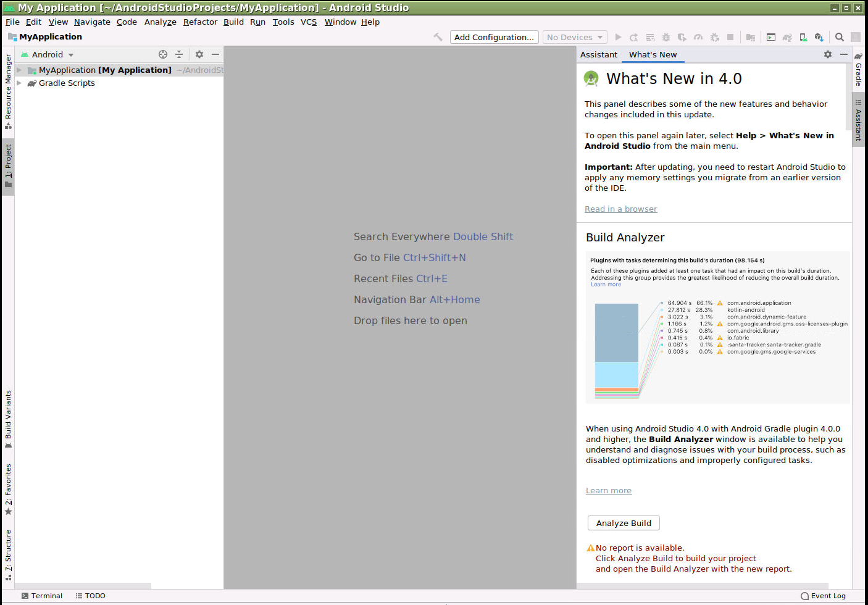Viewport: 868px width, 605px height.
Task: Click the user avatar icon in toolbar
Action: pos(856,37)
